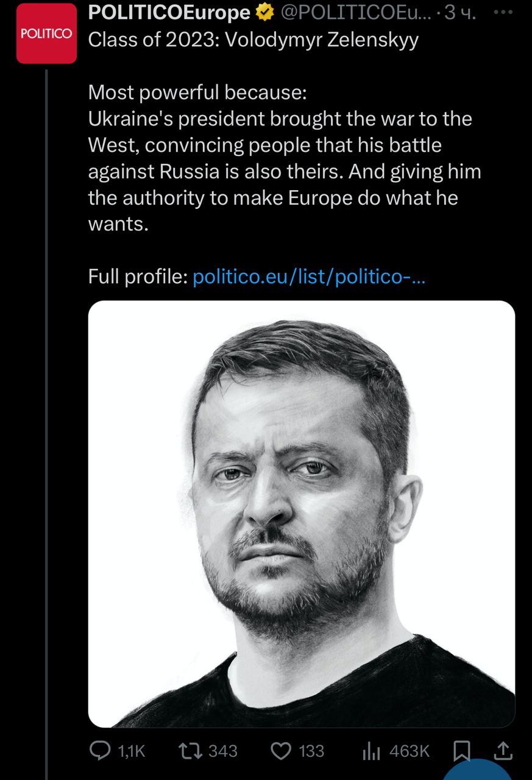Click the reply speech bubble icon

tap(100, 751)
